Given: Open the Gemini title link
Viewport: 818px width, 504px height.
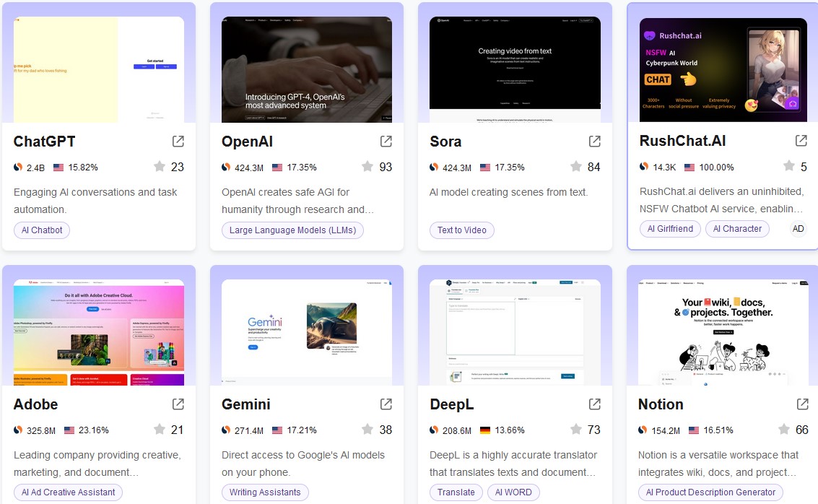Looking at the screenshot, I should pyautogui.click(x=245, y=404).
